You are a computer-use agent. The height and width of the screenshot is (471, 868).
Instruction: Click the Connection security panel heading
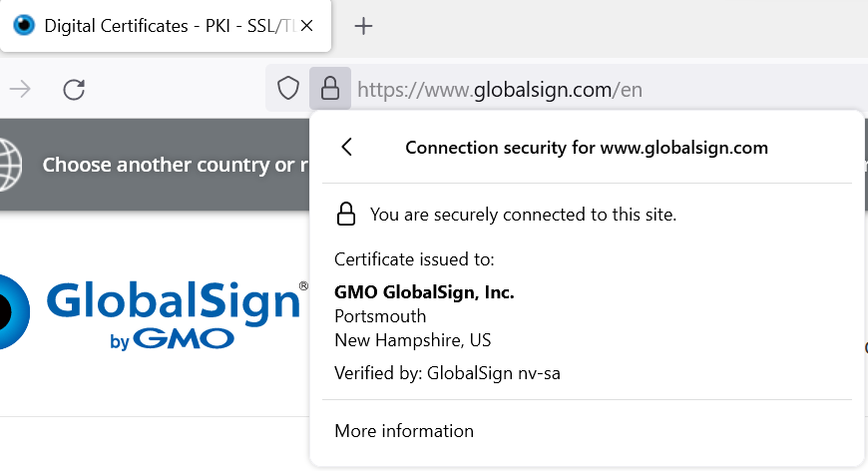coord(587,148)
